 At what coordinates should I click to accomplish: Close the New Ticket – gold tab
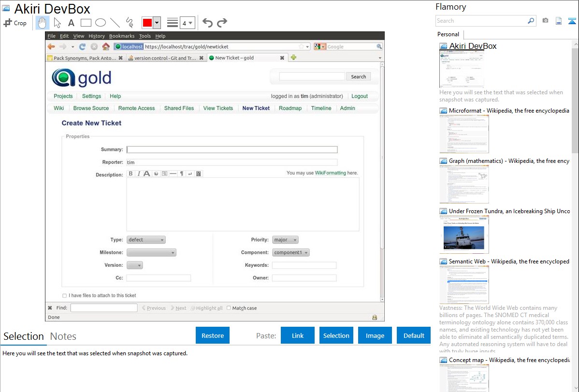[x=282, y=58]
